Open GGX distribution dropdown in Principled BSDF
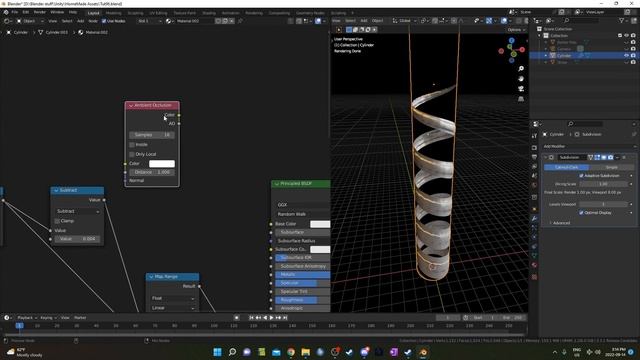The image size is (640, 360). (302, 205)
